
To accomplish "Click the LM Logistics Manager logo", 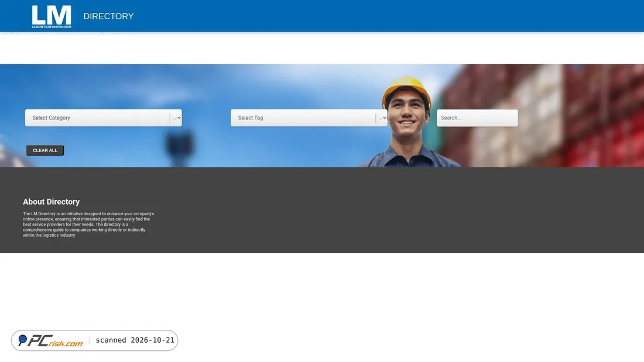I will (x=52, y=16).
